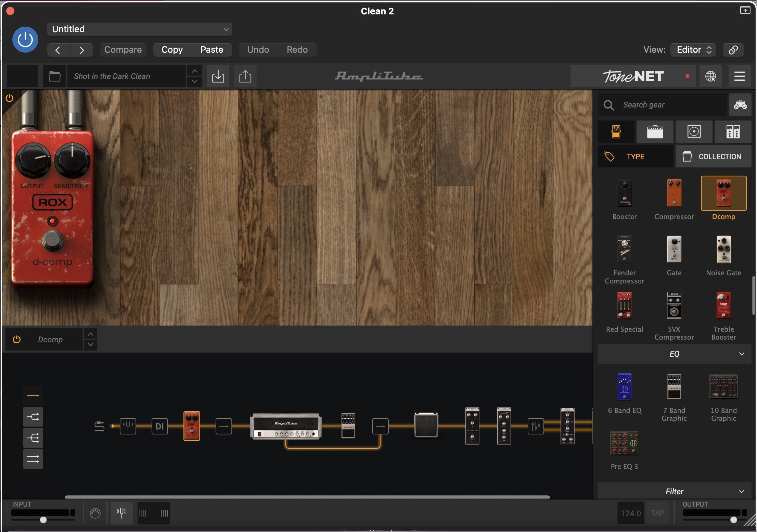Click the sidechain link icon
Viewport: 757px width, 532px height.
(x=733, y=50)
